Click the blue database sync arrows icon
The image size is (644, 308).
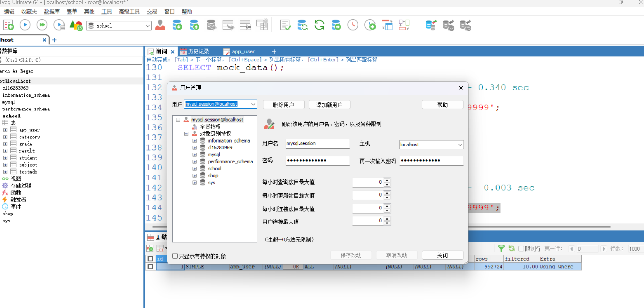pos(302,25)
